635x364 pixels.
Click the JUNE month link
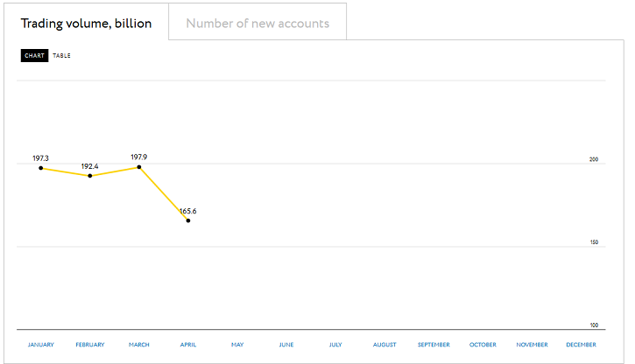point(286,345)
